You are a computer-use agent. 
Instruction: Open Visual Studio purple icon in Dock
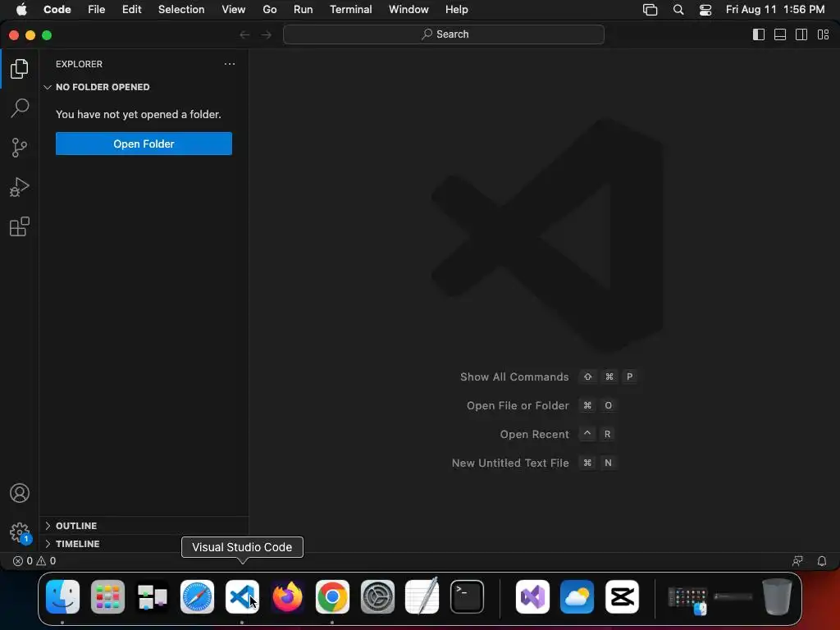coord(532,596)
